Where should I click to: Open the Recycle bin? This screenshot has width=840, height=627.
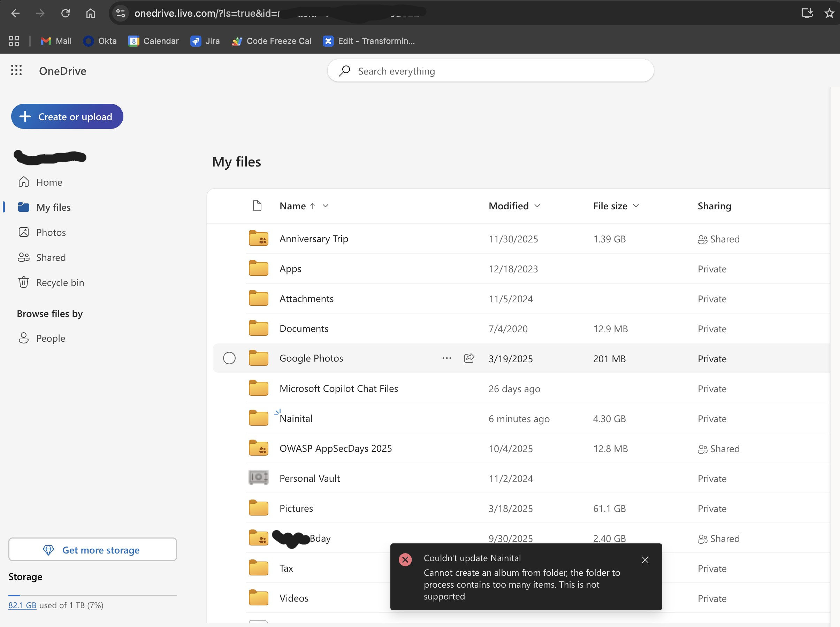click(60, 282)
